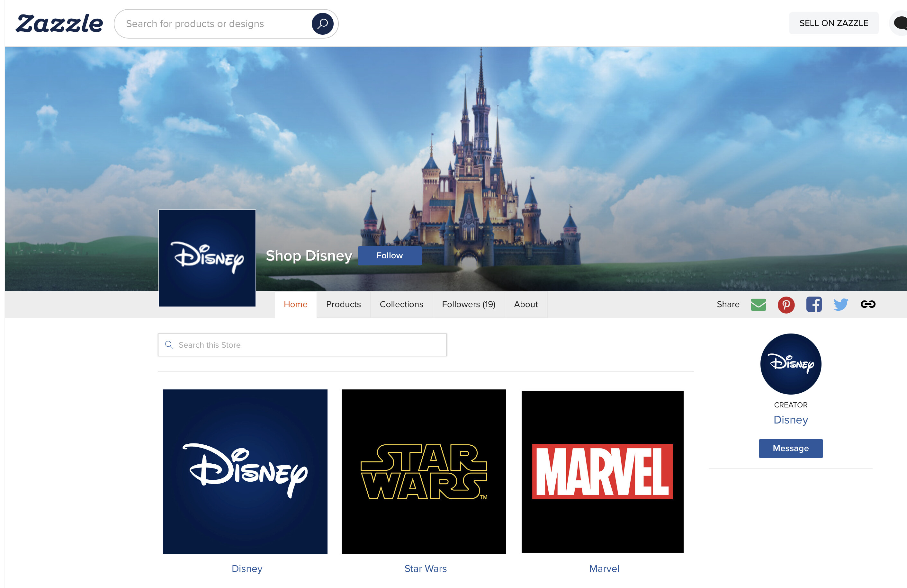Share store on Facebook
Image resolution: width=907 pixels, height=588 pixels.
pyautogui.click(x=814, y=305)
